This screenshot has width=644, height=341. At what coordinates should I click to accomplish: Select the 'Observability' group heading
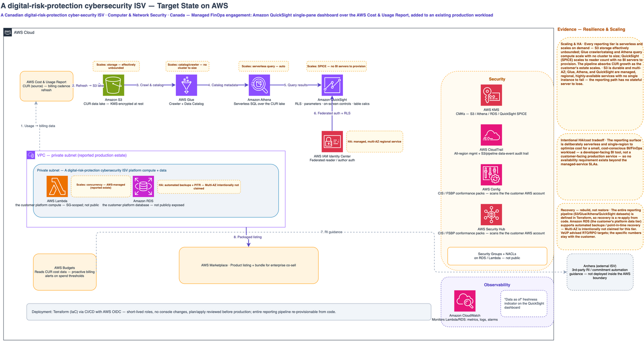click(x=497, y=285)
